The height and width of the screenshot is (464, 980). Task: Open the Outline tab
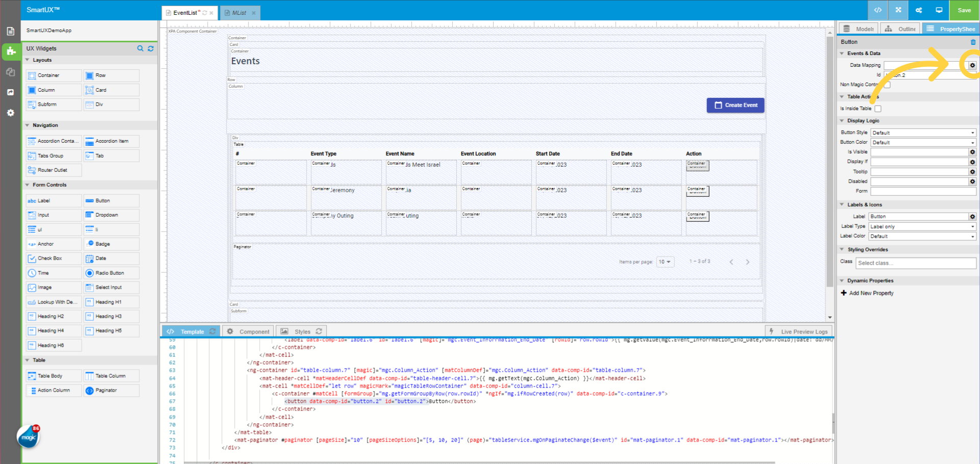click(901, 29)
